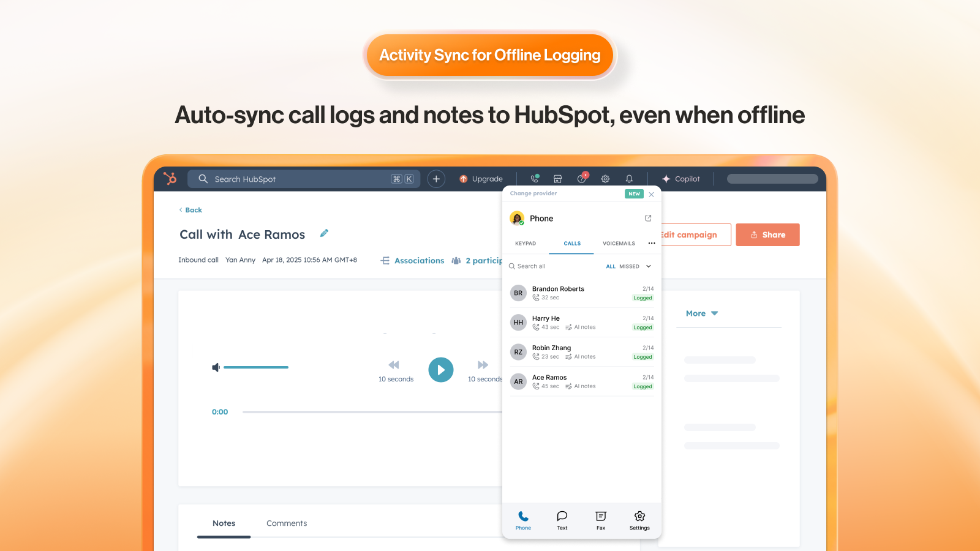Go Back to previous page
980x551 pixels.
(190, 210)
